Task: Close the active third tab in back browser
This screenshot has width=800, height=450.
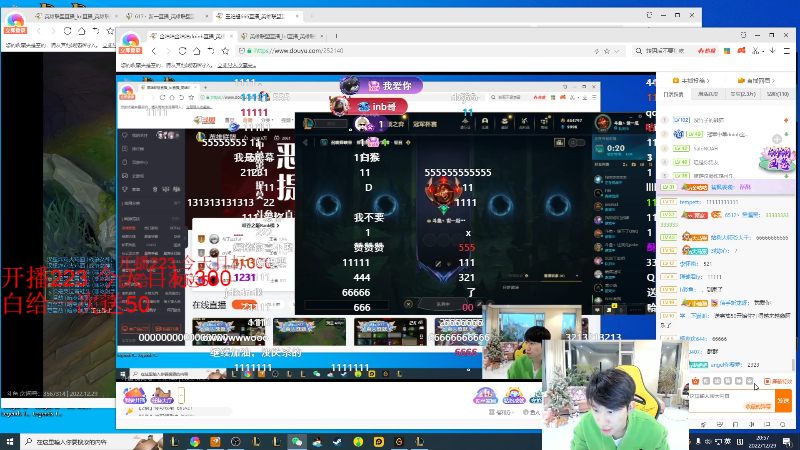Action: click(x=297, y=16)
